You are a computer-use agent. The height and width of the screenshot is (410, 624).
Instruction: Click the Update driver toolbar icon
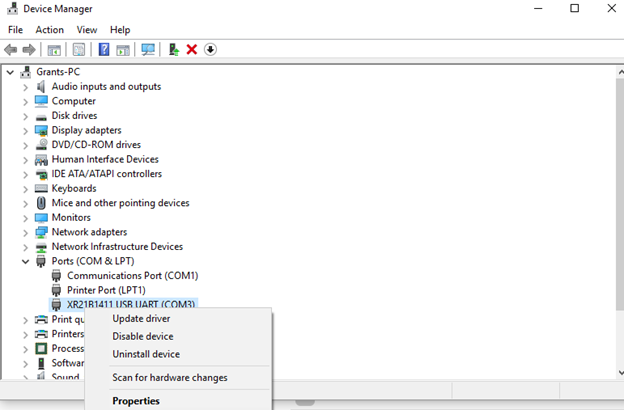[x=174, y=50]
